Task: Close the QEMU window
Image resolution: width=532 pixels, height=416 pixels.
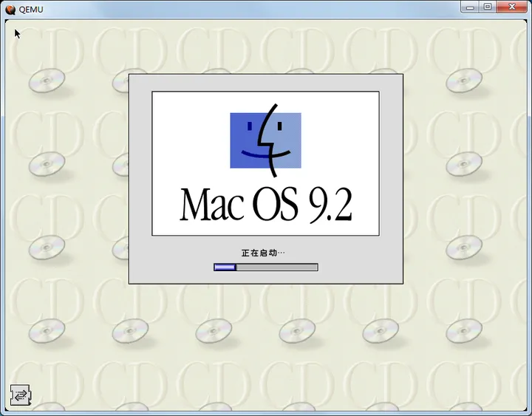Action: 512,7
